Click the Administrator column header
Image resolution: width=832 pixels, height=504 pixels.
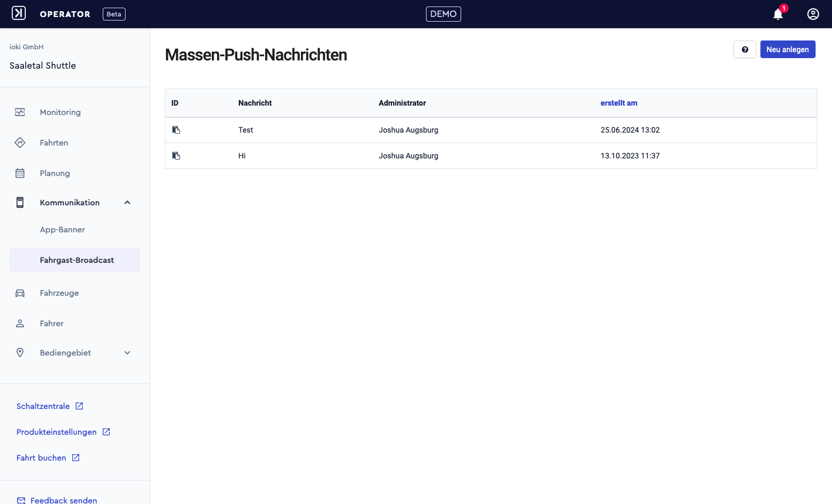pos(402,103)
